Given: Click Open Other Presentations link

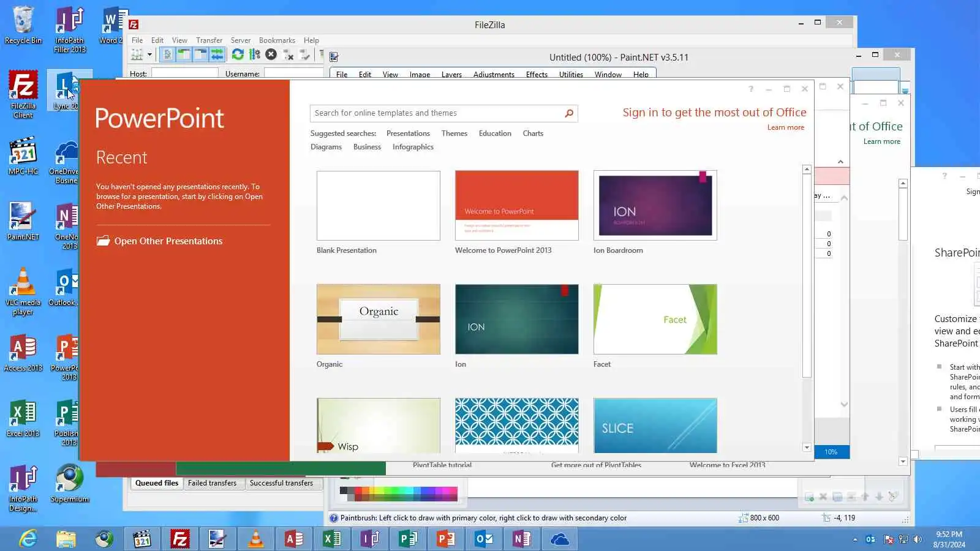Looking at the screenshot, I should tap(168, 241).
